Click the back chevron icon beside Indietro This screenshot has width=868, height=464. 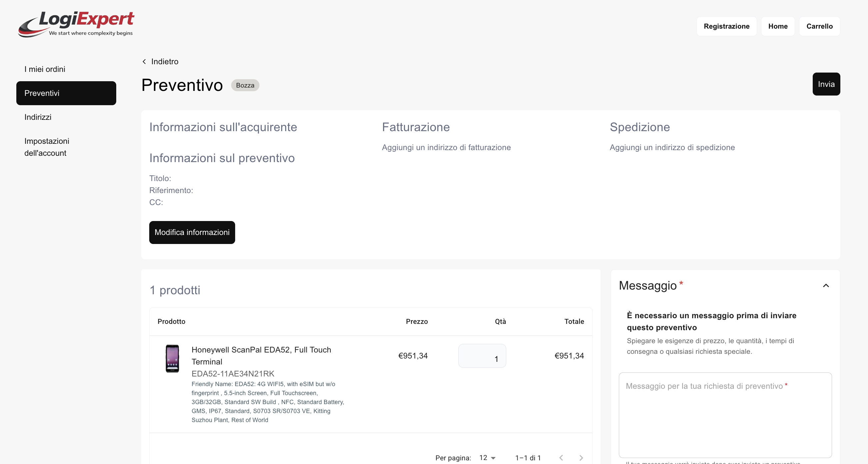(144, 62)
